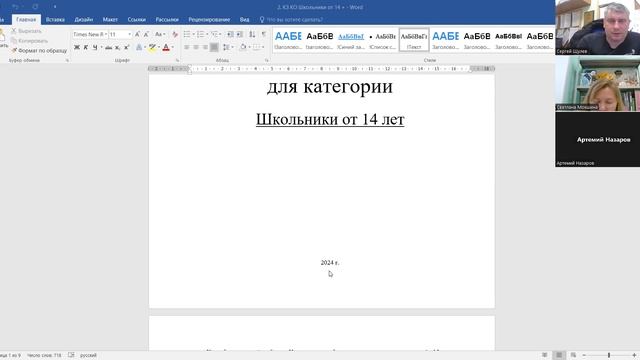Toggle subscript formatting
Viewport: 640px width, 360px height.
pos(118,48)
